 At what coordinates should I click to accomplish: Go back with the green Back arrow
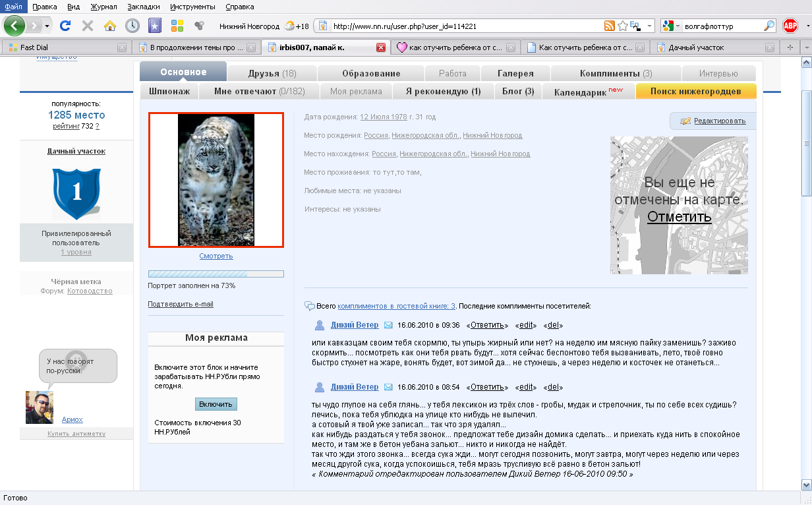point(14,26)
